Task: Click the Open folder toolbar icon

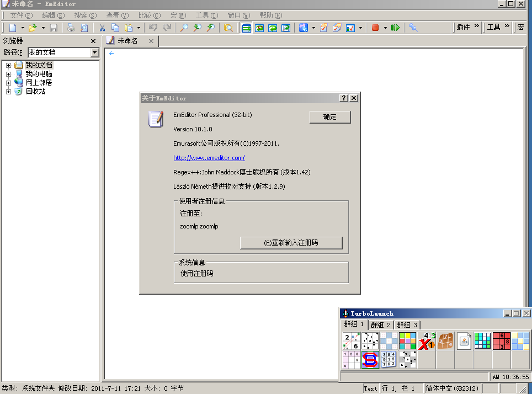Action: (33, 28)
